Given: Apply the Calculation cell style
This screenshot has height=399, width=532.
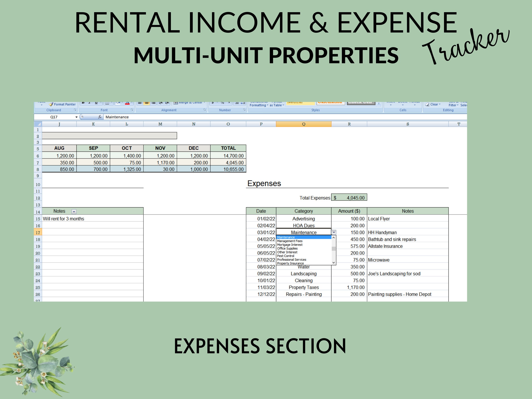Looking at the screenshot, I should (x=330, y=102).
